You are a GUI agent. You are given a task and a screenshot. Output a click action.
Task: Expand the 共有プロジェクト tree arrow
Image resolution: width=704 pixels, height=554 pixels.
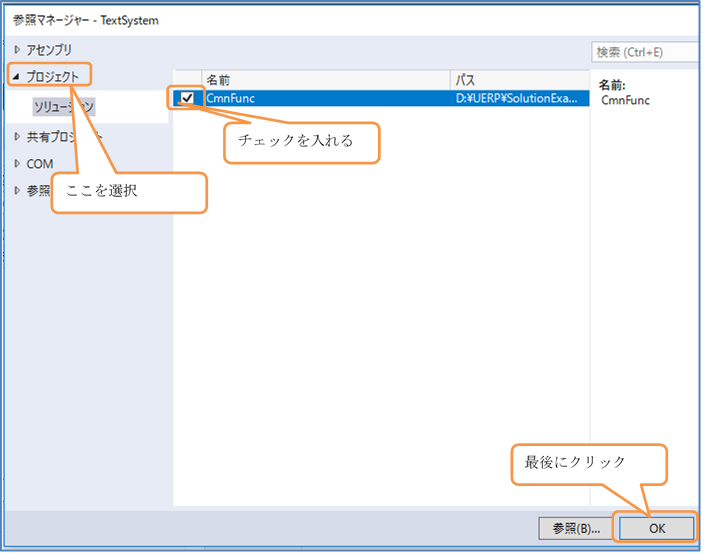[16, 136]
